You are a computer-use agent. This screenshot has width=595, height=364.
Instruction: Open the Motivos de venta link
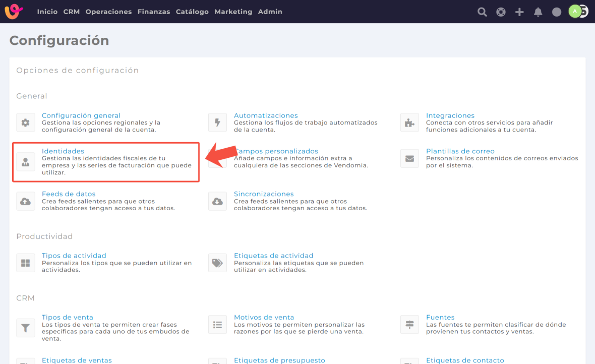click(264, 317)
